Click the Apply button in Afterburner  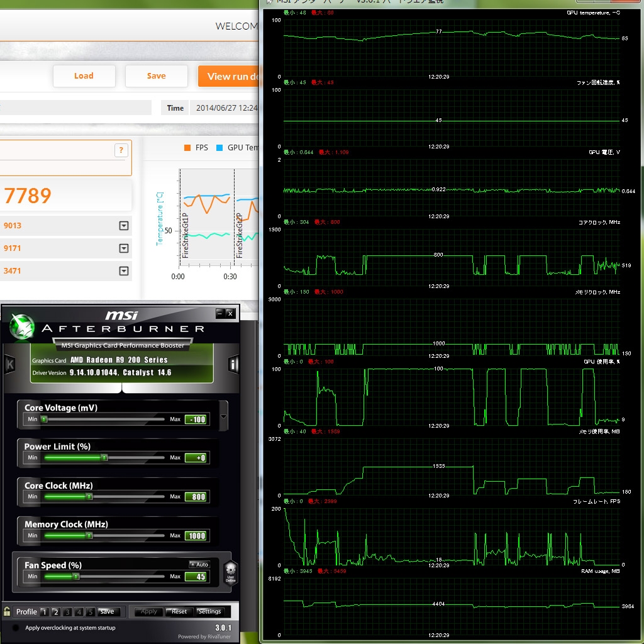[148, 611]
